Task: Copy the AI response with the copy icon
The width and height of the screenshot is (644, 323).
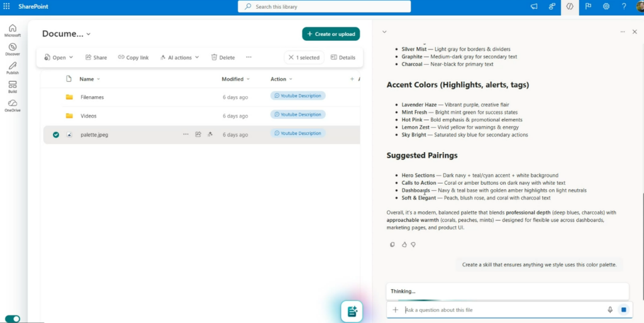Action: click(392, 244)
